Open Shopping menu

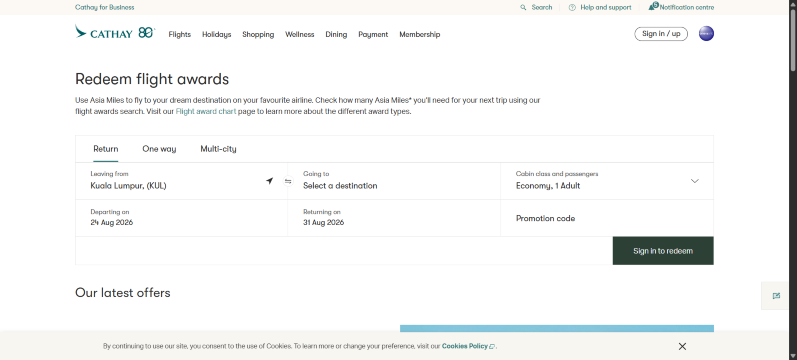258,35
